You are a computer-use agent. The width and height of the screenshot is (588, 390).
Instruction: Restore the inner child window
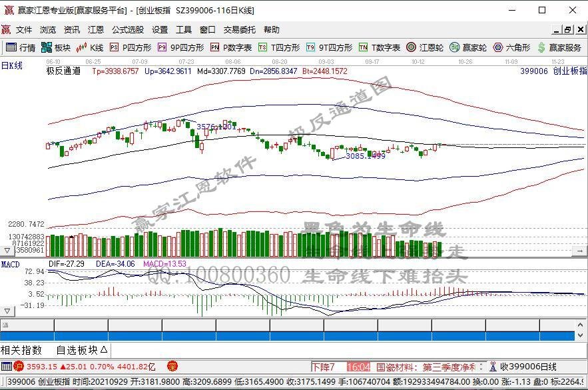(568, 29)
